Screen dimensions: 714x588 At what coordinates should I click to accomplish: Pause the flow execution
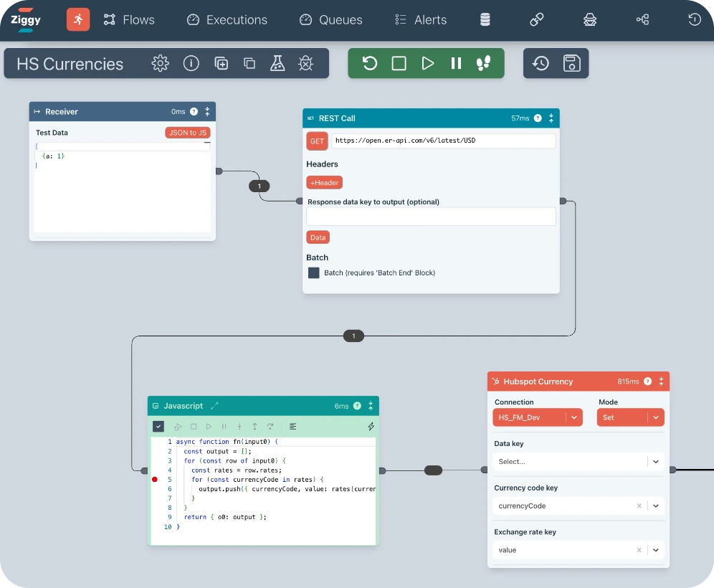point(456,63)
